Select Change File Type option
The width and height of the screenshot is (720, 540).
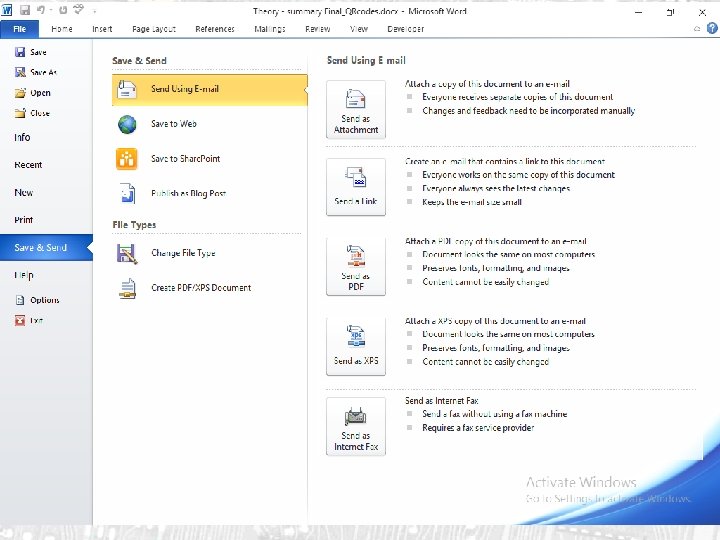[x=209, y=253]
